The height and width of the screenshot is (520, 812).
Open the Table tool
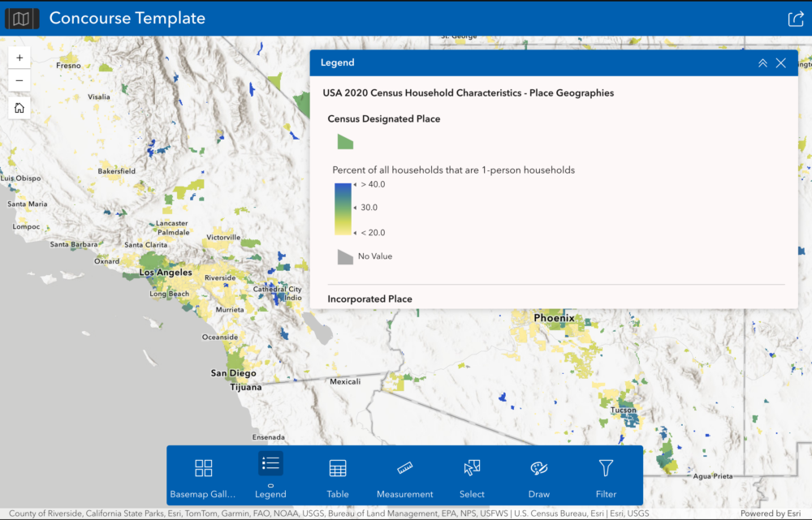[x=338, y=476]
